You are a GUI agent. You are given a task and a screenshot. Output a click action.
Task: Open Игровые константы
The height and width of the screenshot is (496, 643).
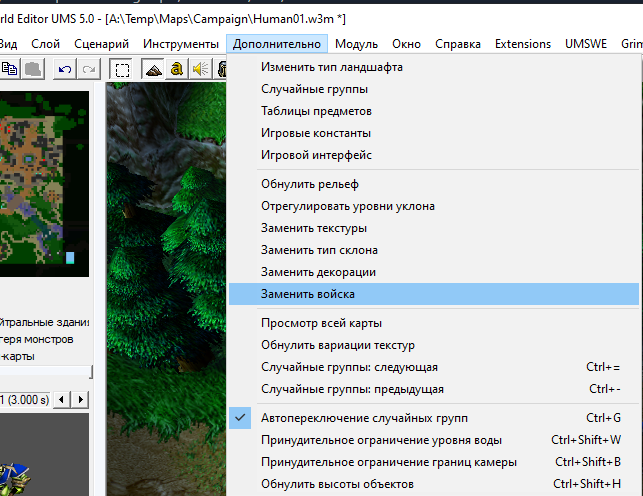pyautogui.click(x=434, y=133)
